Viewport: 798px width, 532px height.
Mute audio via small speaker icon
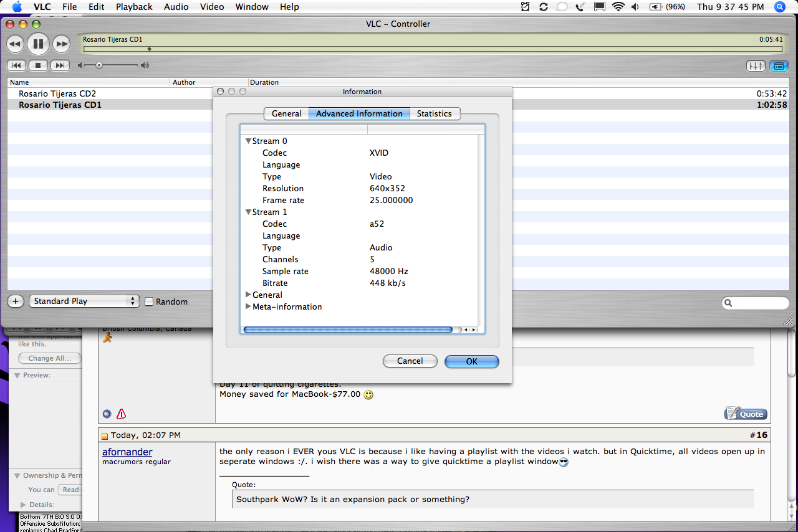point(80,65)
